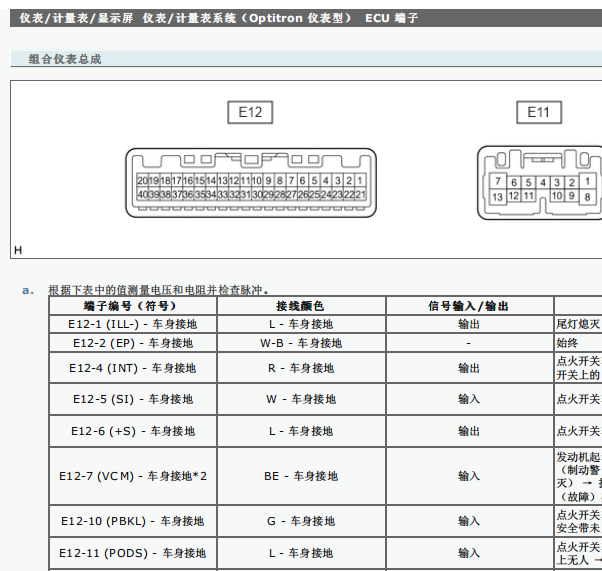Viewport: 602px width, 571px height.
Task: Click the E11 connector diagram
Action: (x=539, y=182)
